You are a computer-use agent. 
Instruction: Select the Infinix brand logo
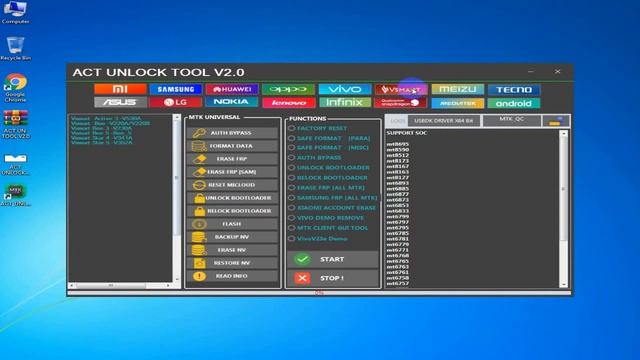[x=344, y=102]
